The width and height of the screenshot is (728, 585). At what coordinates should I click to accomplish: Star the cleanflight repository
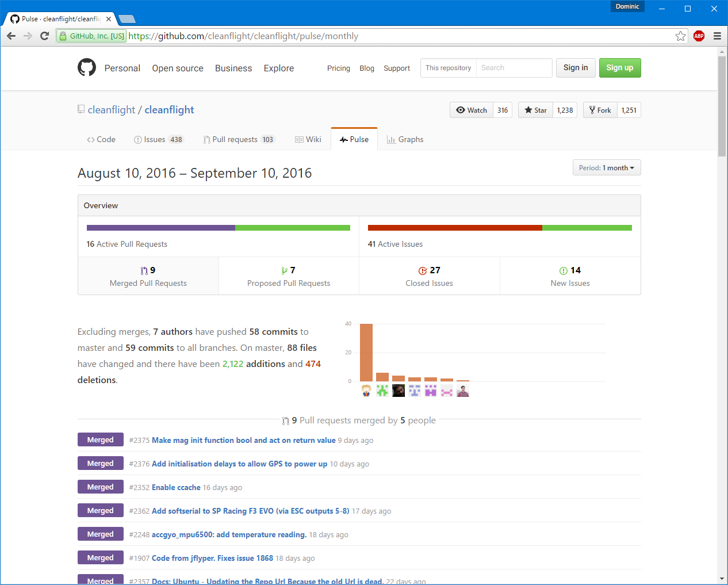[536, 110]
